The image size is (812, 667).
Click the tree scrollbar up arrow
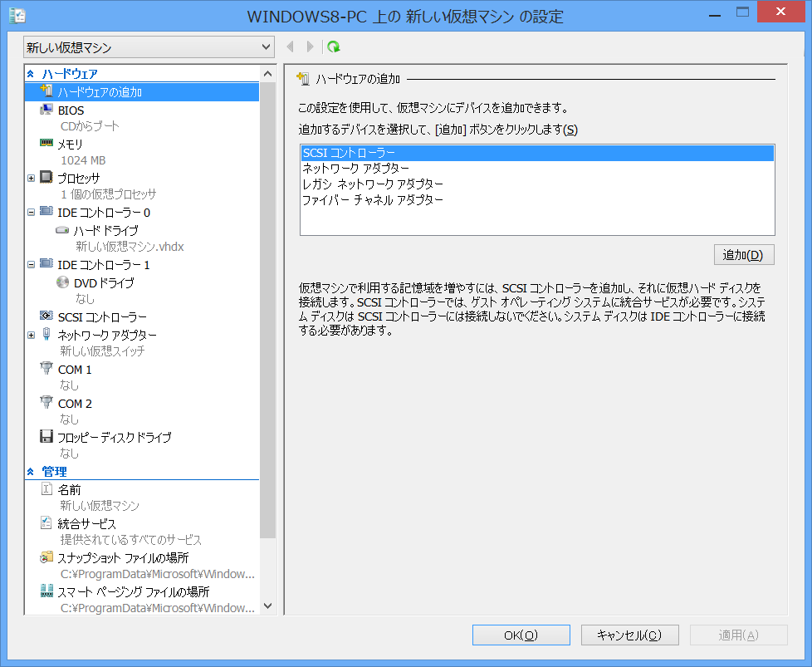pos(267,74)
